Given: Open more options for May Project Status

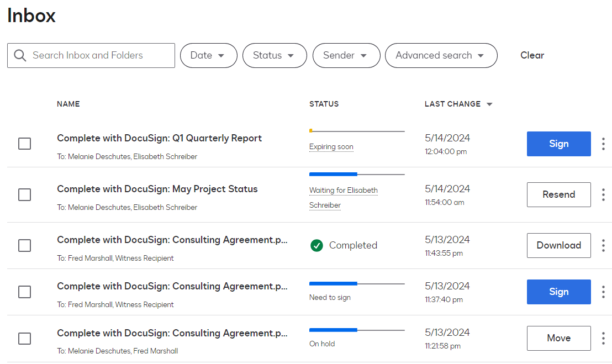Looking at the screenshot, I should click(x=603, y=194).
